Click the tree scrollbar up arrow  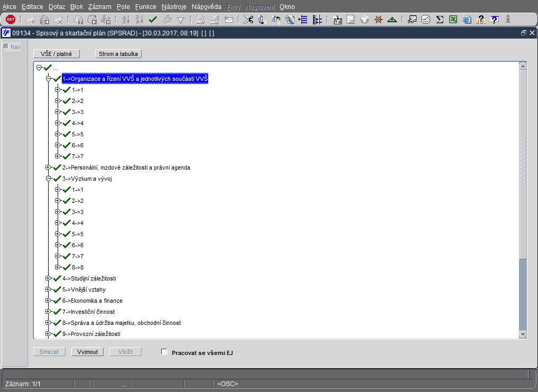point(523,66)
